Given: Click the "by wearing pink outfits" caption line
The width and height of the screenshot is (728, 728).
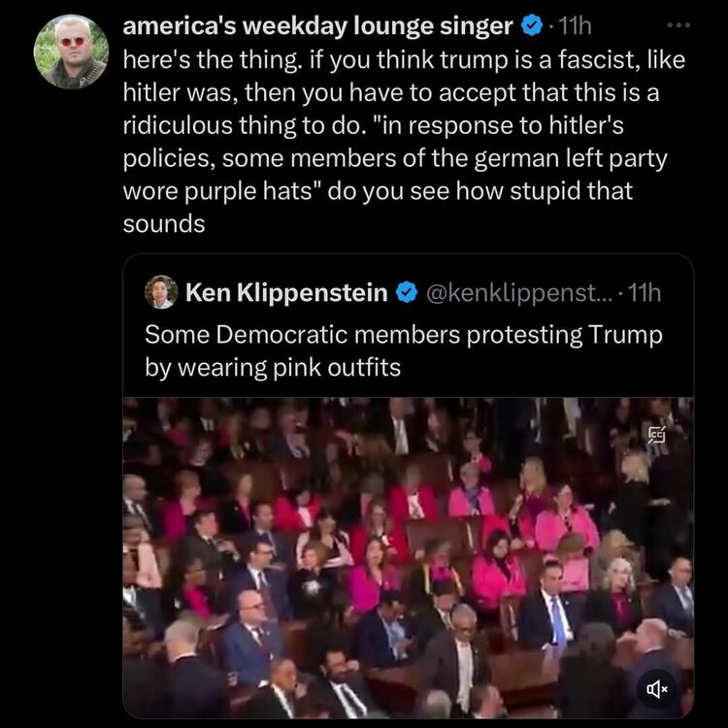Looking at the screenshot, I should point(273,368).
